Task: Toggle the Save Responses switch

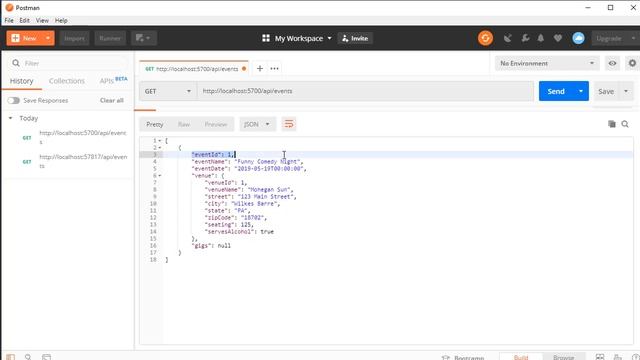Action: [x=13, y=100]
